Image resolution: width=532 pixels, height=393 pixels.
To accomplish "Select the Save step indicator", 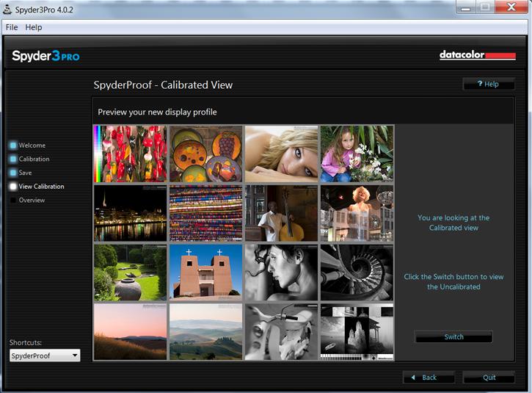I will coord(13,173).
